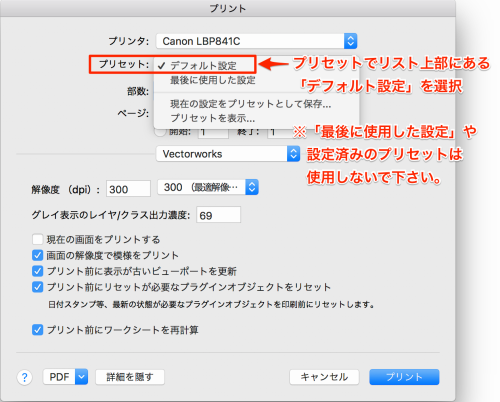
Task: Select the 開始 page range radio button
Action: click(x=160, y=132)
